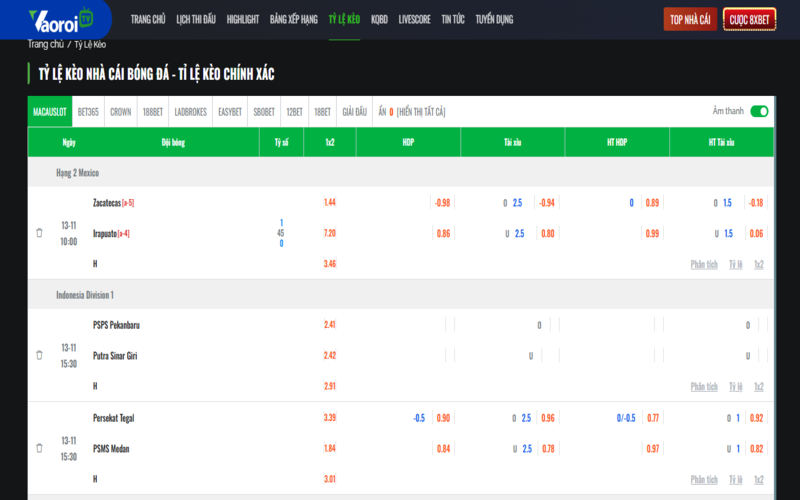The height and width of the screenshot is (500, 800).
Task: Click Trang chủ breadcrumb link
Action: [46, 44]
